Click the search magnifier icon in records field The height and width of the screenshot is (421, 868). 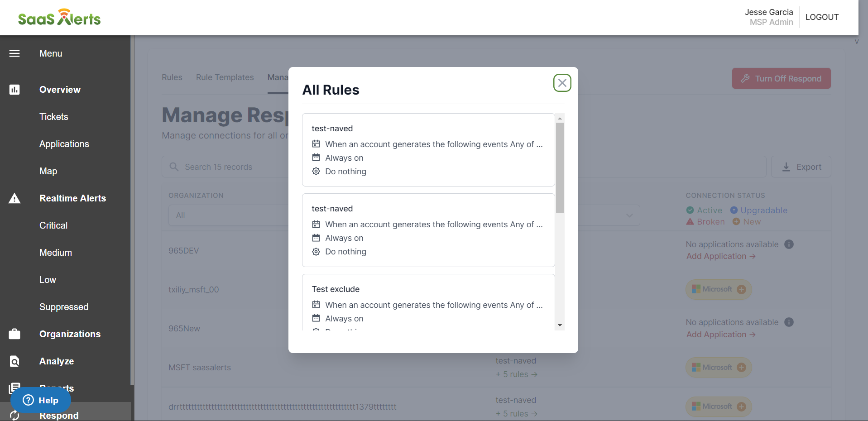point(174,167)
